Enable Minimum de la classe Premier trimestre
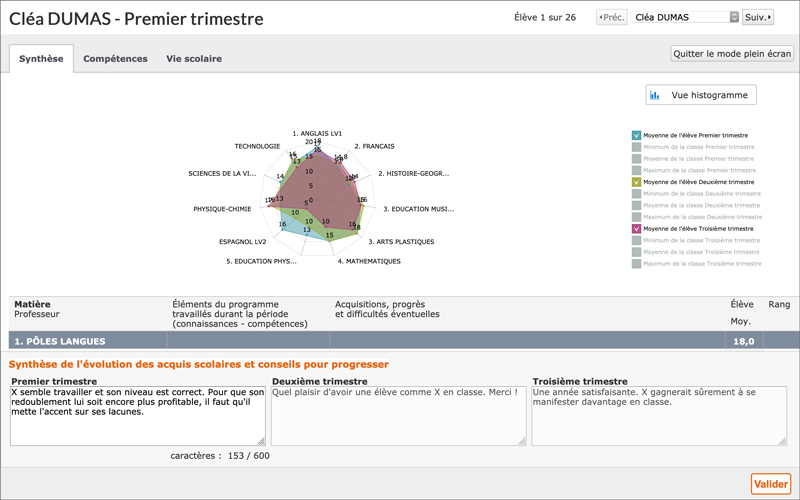Screen dimensions: 800x500 636,147
